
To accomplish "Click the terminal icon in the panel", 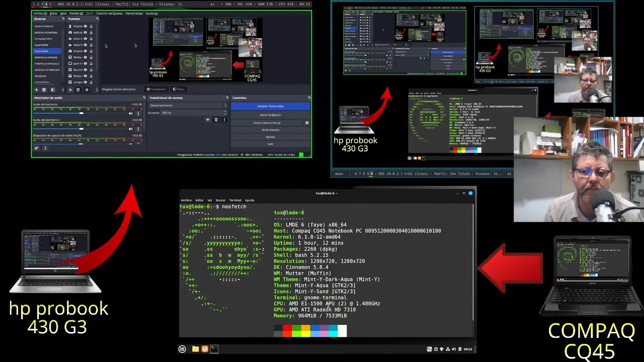I will 214,348.
